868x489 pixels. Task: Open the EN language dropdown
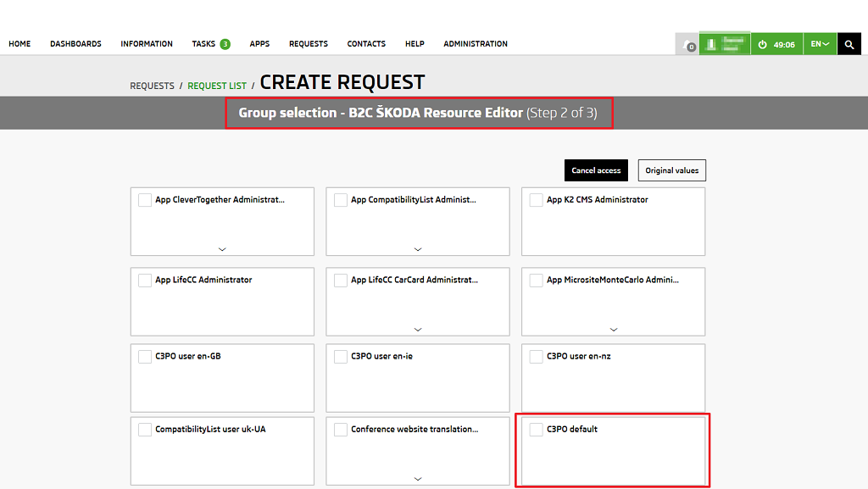pyautogui.click(x=820, y=44)
